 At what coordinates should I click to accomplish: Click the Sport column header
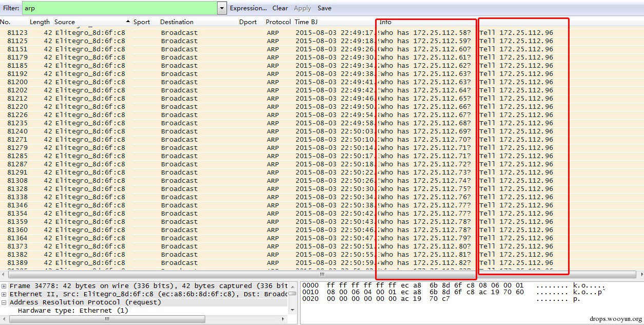(x=142, y=22)
